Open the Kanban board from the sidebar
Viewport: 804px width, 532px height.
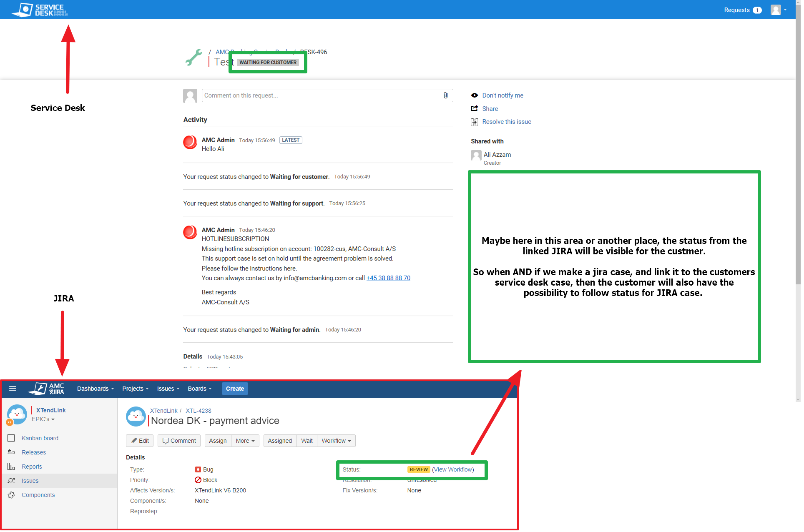click(40, 438)
